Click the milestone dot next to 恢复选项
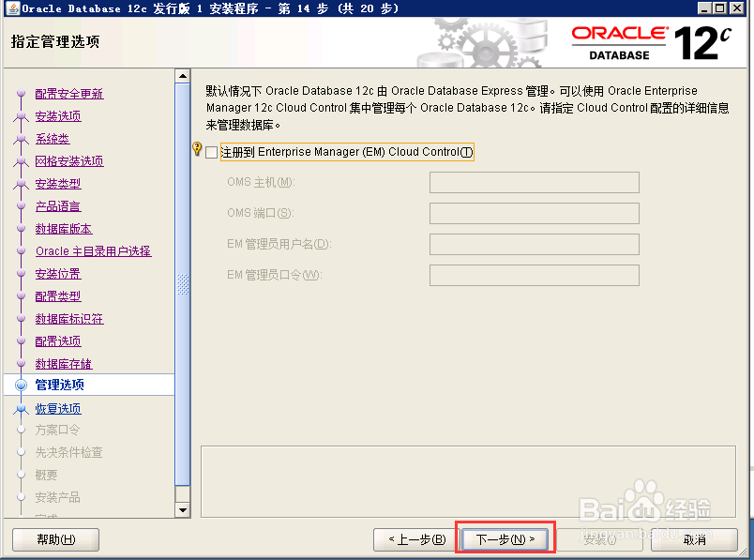 click(21, 407)
